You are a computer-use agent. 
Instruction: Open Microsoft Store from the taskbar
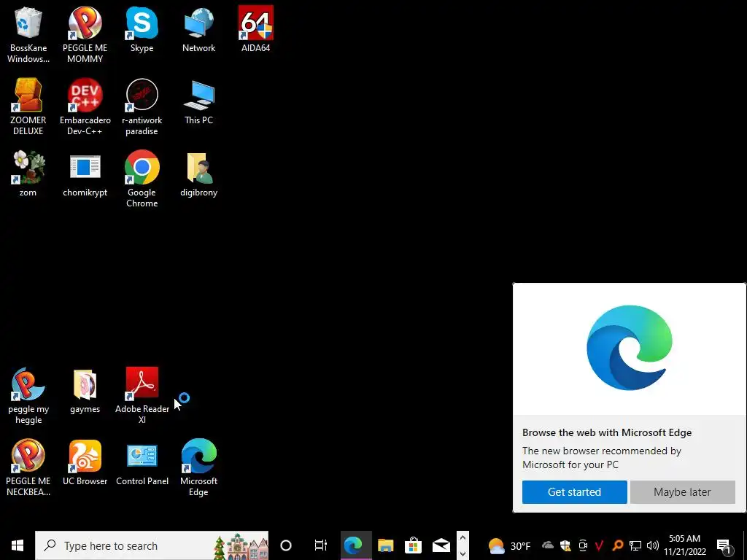point(413,545)
